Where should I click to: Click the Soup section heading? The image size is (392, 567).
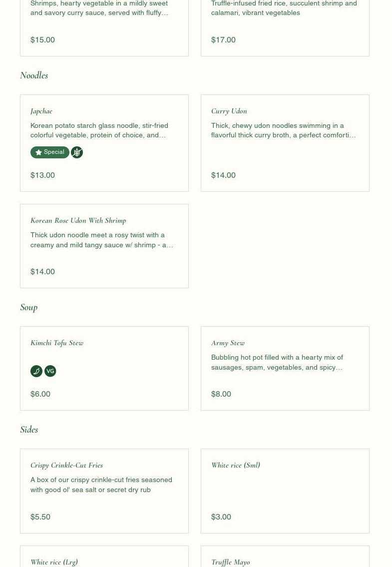29,307
